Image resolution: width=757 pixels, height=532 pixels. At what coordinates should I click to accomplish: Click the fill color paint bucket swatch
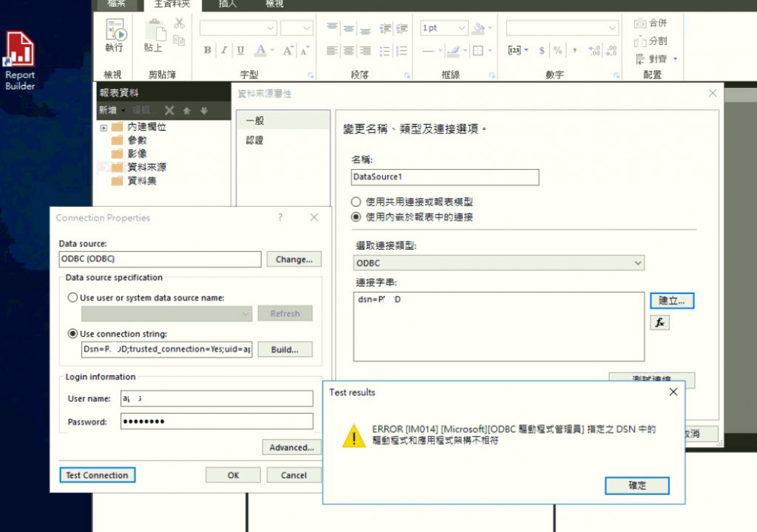(478, 28)
